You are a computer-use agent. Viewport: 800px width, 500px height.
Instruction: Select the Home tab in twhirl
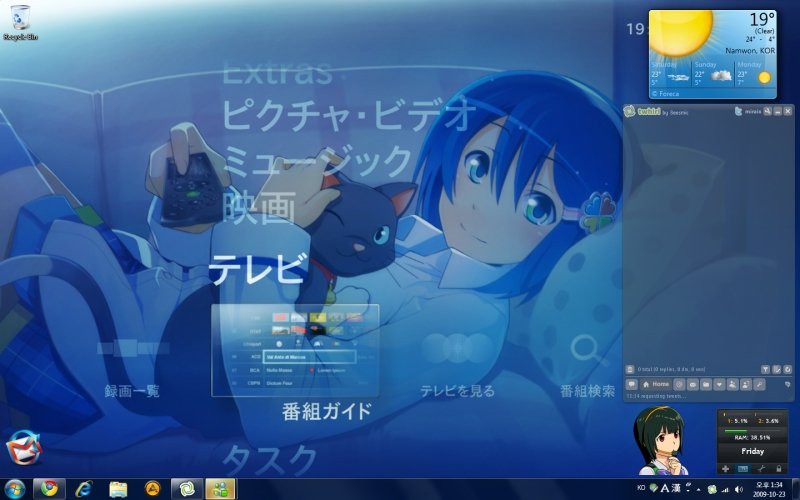tap(654, 384)
